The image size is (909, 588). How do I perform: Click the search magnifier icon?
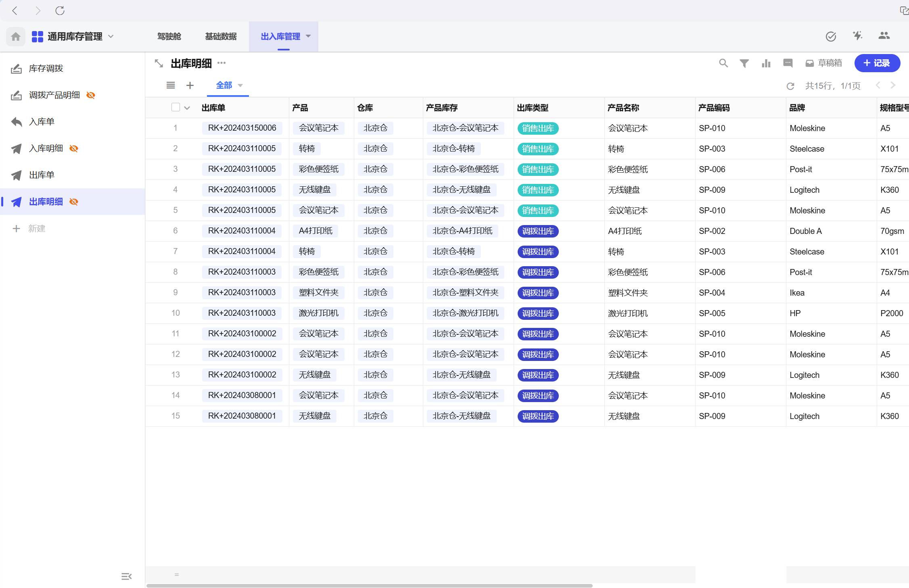point(723,63)
